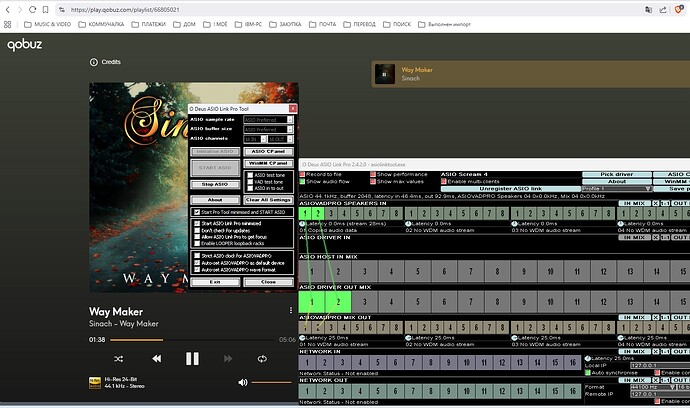Mute using the speaker volume icon

(x=243, y=382)
